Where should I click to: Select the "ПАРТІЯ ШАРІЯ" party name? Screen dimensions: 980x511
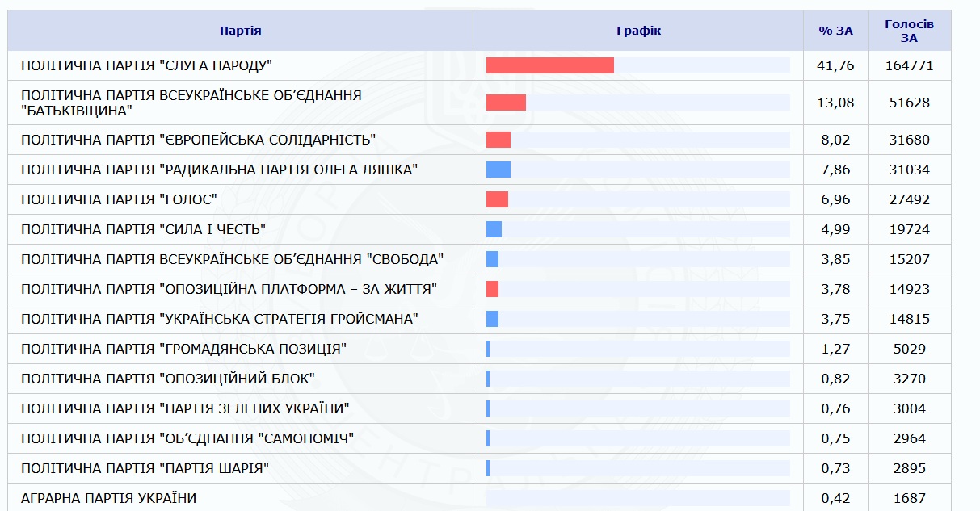pos(145,468)
